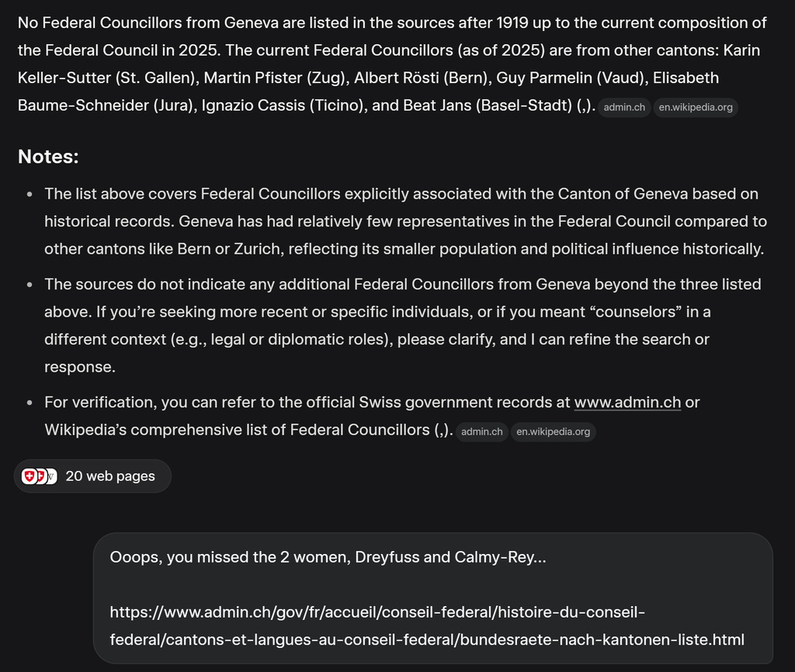Open en.wikipedia.org citation after Beat Jans sentence
The width and height of the screenshot is (795, 672).
695,107
